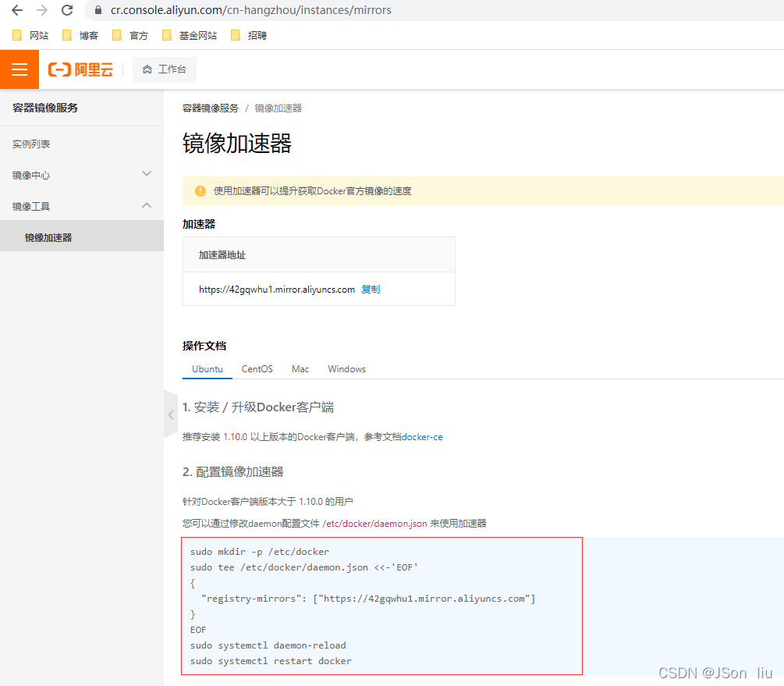The height and width of the screenshot is (686, 784).
Task: Click the 1.10.0 version text
Action: point(235,437)
